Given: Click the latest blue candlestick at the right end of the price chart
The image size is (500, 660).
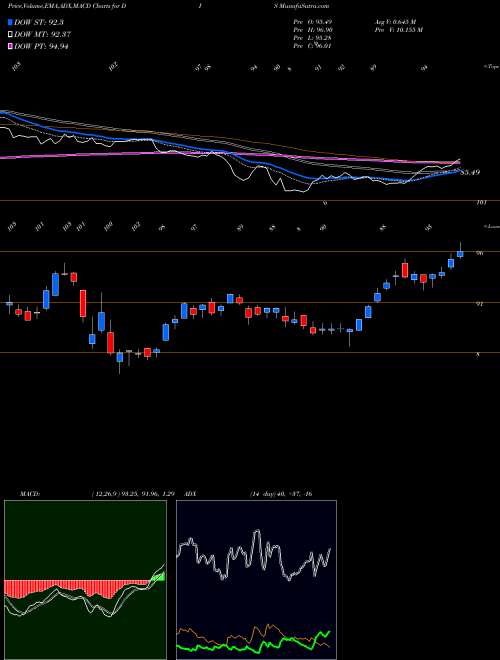Looking at the screenshot, I should (460, 253).
